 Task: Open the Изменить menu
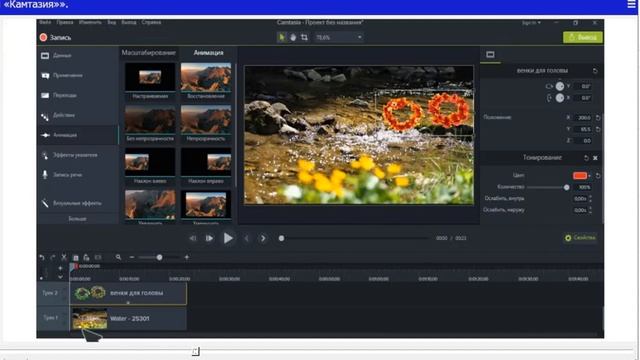(x=90, y=22)
